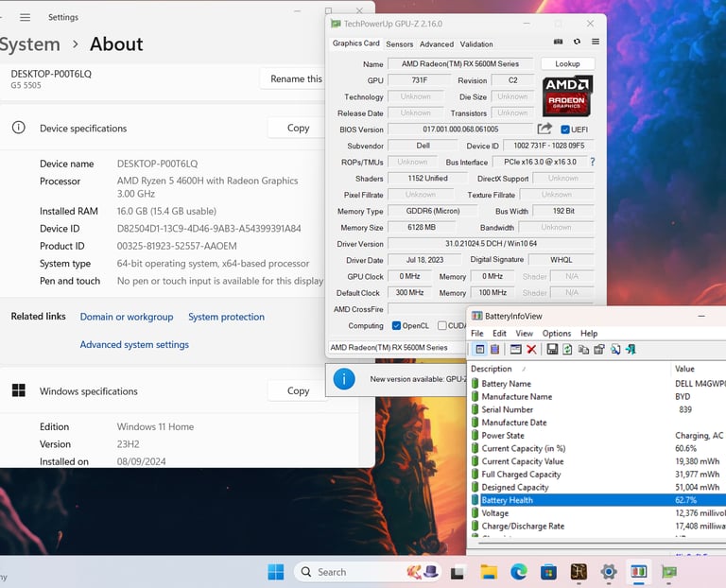This screenshot has height=588, width=726.
Task: Click the Value column header
Action: coord(684,369)
